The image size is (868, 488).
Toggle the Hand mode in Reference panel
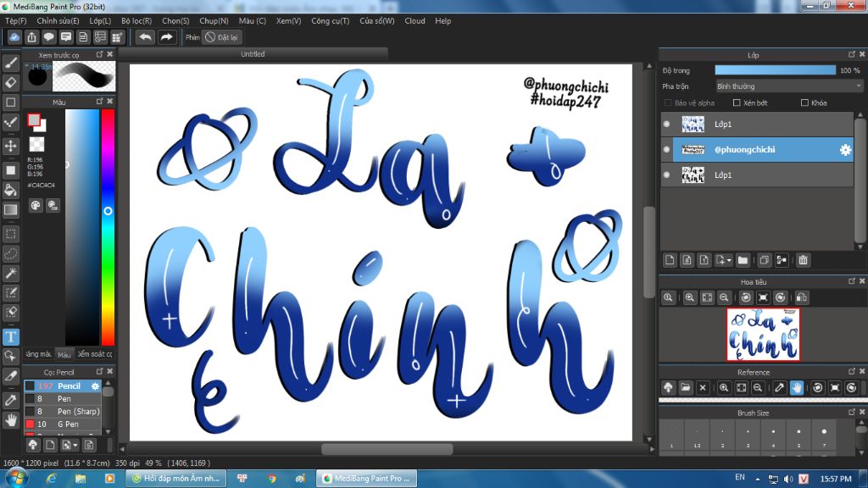(x=797, y=387)
